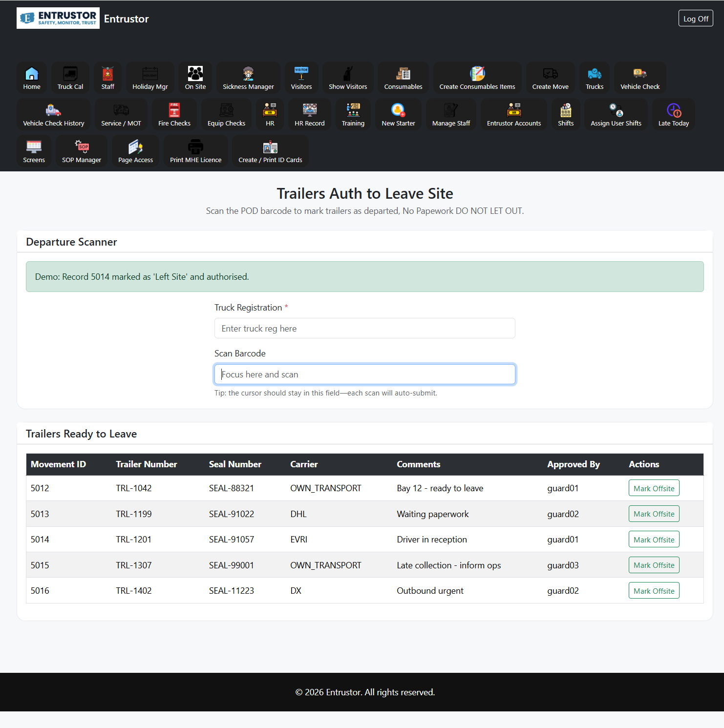
Task: Open the Fire Checks icon
Action: [174, 110]
